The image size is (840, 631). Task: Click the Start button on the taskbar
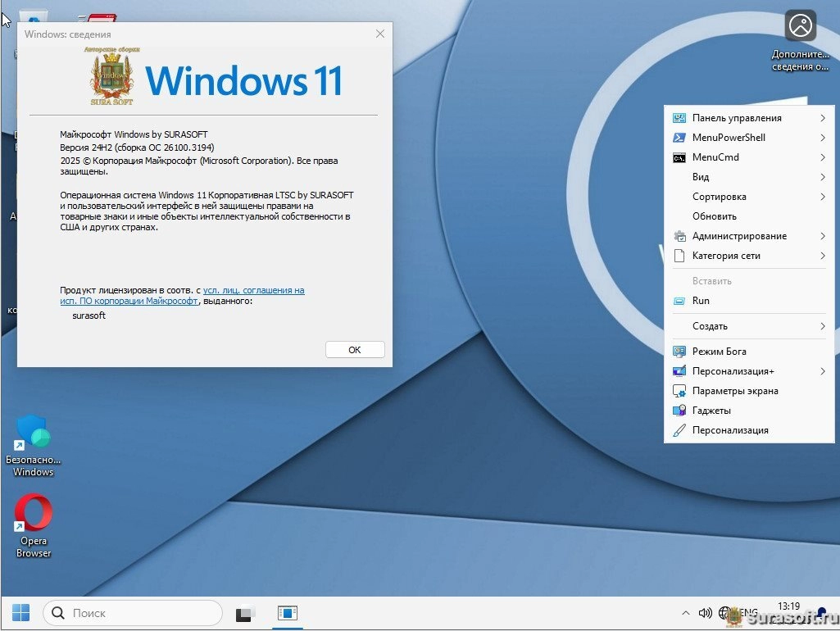pos(20,613)
